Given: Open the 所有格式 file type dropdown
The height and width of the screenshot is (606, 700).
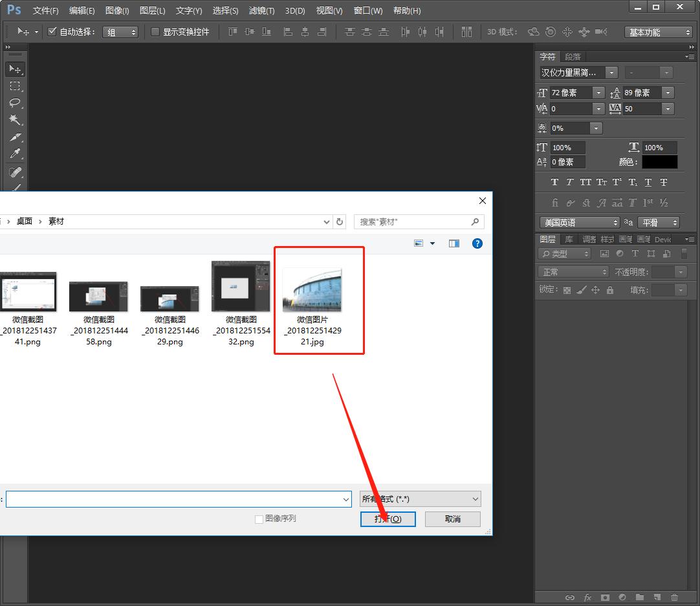Looking at the screenshot, I should click(420, 499).
